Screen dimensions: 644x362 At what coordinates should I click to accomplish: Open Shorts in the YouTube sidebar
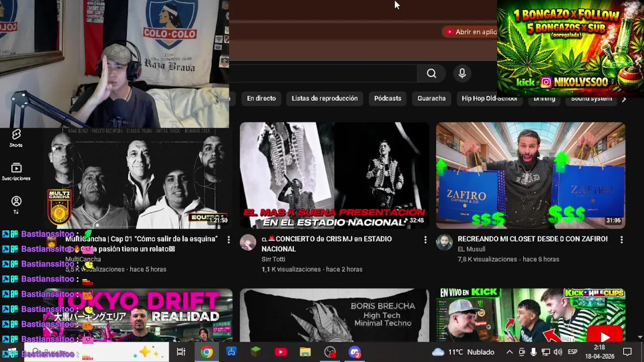point(16,138)
